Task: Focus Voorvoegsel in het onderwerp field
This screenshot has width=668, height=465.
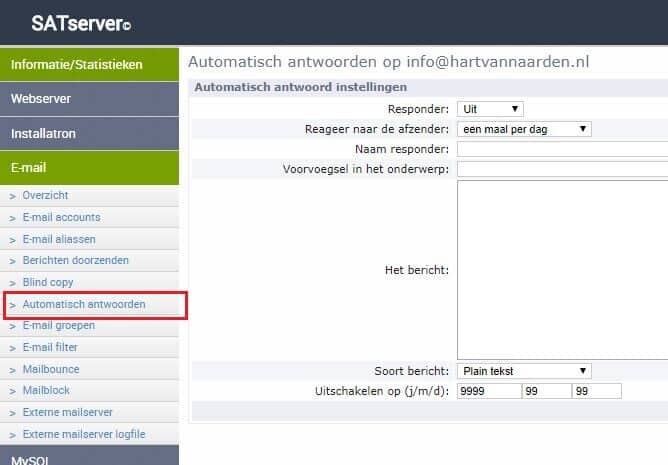Action: point(562,169)
